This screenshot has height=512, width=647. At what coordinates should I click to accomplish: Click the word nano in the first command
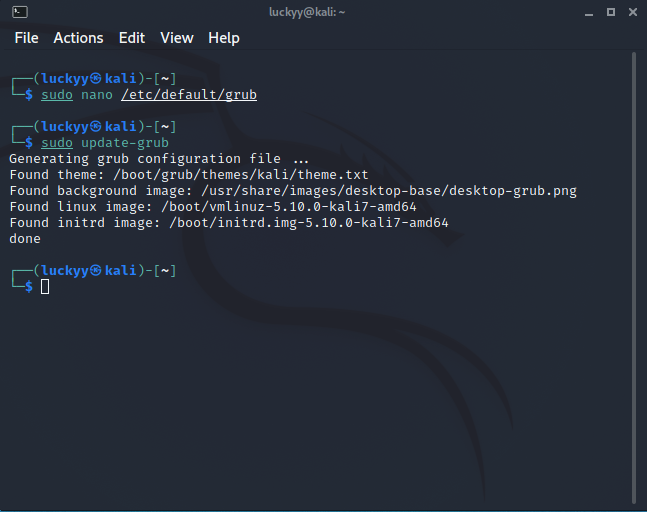coord(97,95)
